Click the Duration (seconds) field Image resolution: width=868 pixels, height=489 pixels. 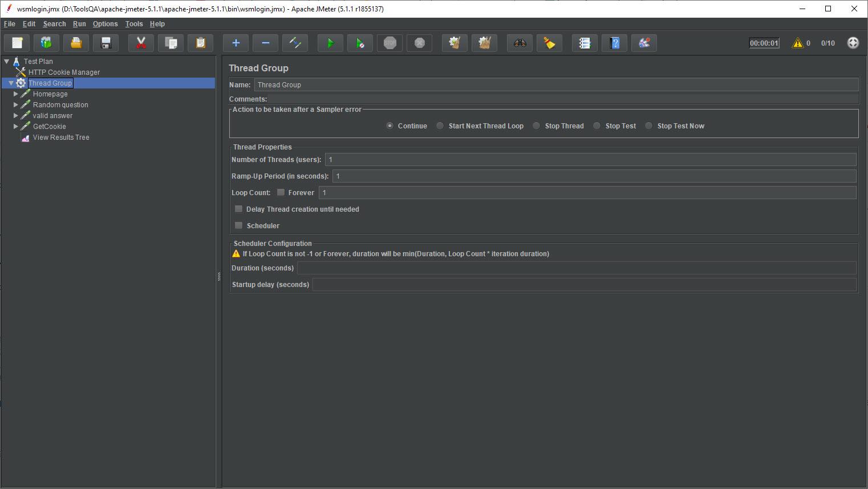click(x=577, y=268)
